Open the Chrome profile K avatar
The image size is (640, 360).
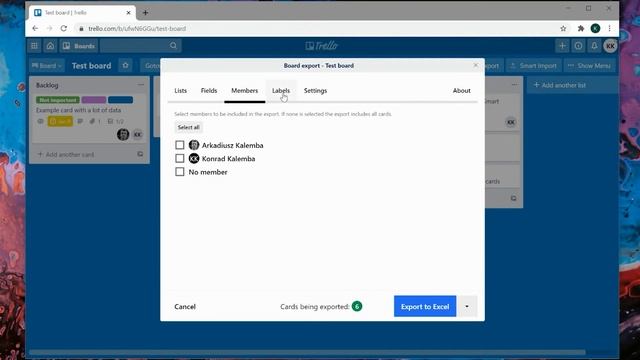coord(595,28)
